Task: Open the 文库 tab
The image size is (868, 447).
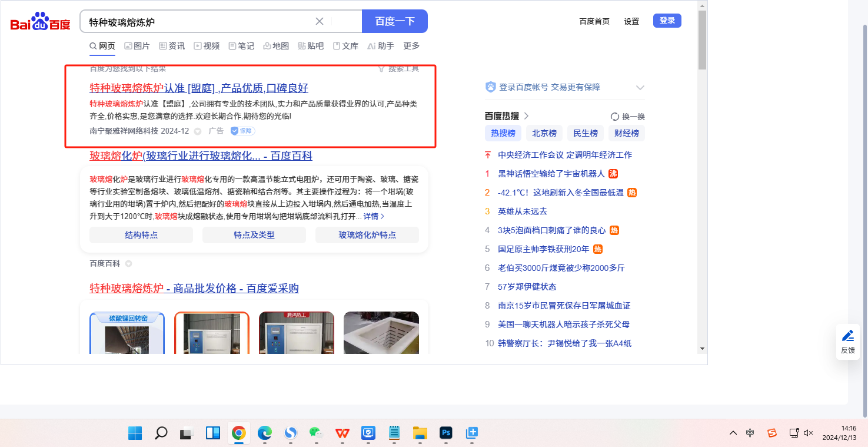Action: [345, 46]
